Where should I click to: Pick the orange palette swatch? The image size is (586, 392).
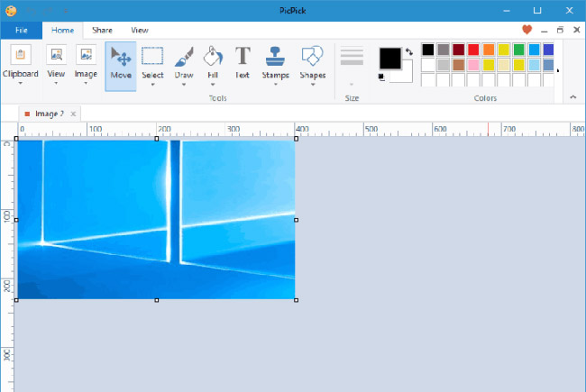(x=489, y=50)
